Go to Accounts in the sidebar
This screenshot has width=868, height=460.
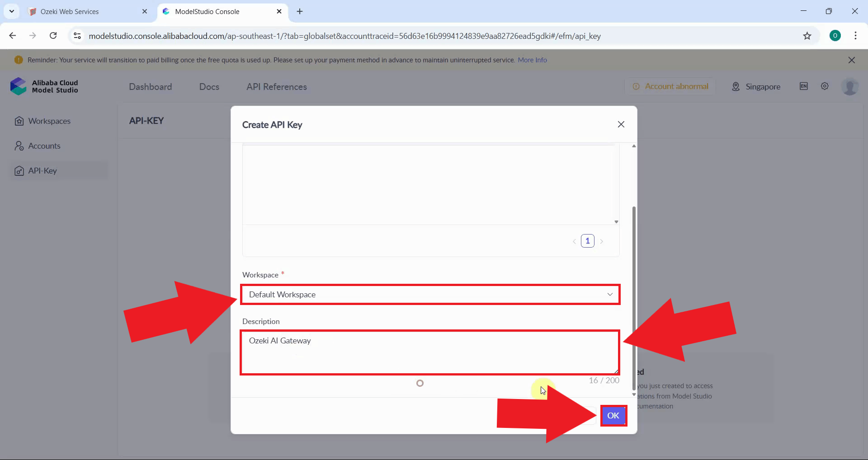point(44,146)
